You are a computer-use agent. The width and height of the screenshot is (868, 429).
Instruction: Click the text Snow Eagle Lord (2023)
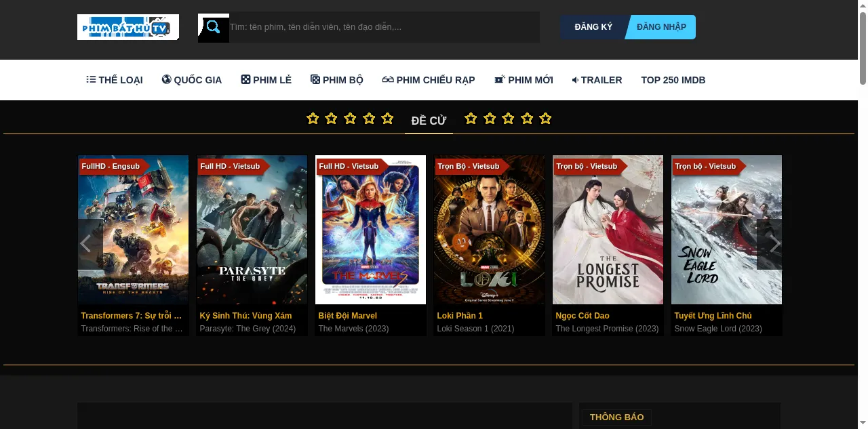[x=718, y=329]
